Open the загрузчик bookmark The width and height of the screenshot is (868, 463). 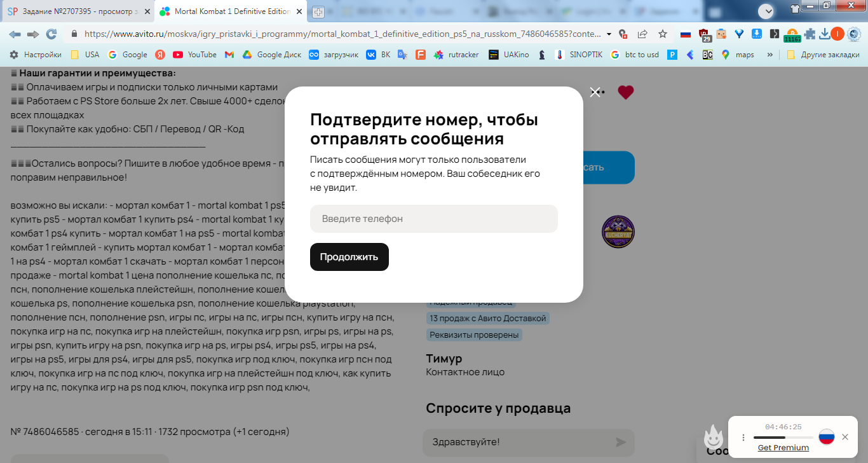pyautogui.click(x=334, y=55)
